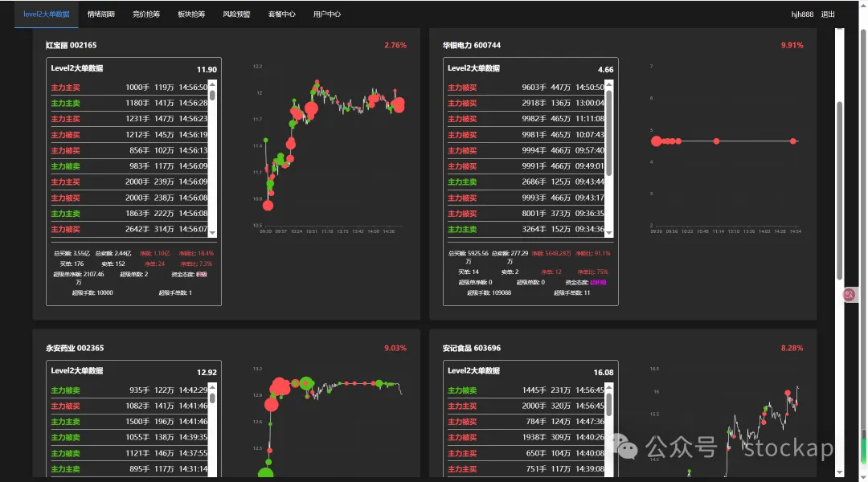Select the 华银电力 600744 stock title
Image resolution: width=868 pixels, height=482 pixels.
tap(471, 45)
